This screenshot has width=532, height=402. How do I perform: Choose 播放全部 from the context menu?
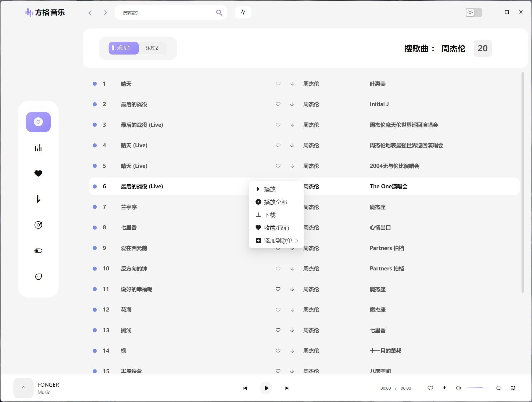point(277,202)
